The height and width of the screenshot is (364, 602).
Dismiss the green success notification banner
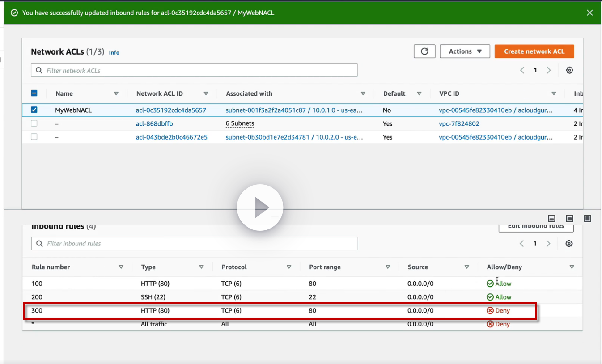click(x=590, y=13)
